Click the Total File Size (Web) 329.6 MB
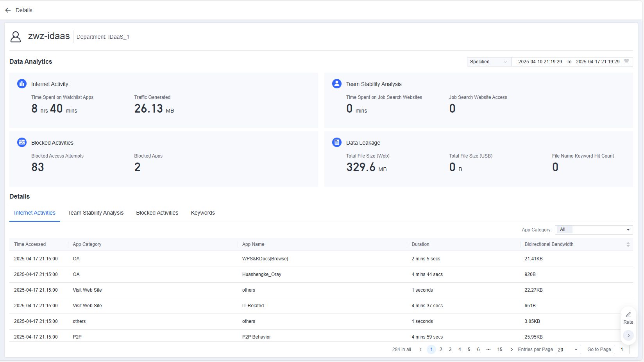The image size is (644, 362). [x=367, y=167]
